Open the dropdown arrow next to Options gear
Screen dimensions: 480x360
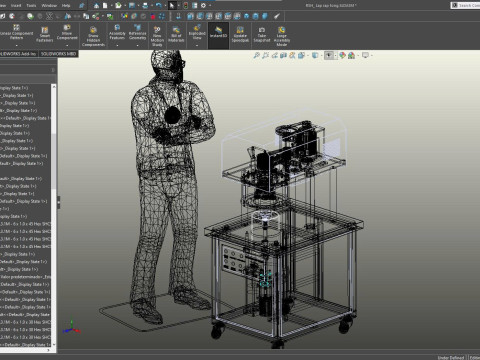[210, 5]
